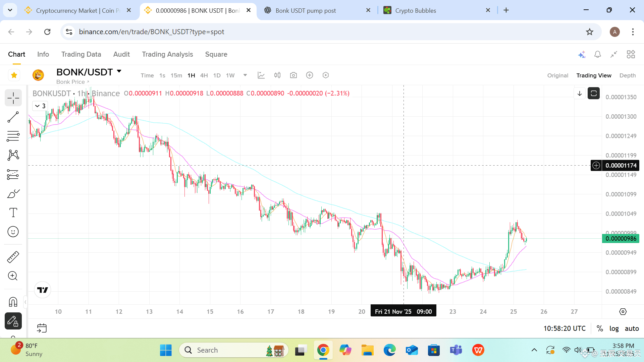Select Trading View chart mode
Screen dimensions: 644x362
[x=594, y=75]
